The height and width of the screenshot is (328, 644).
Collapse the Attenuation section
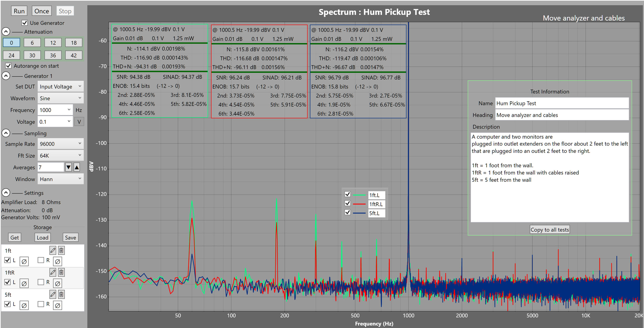coord(6,32)
